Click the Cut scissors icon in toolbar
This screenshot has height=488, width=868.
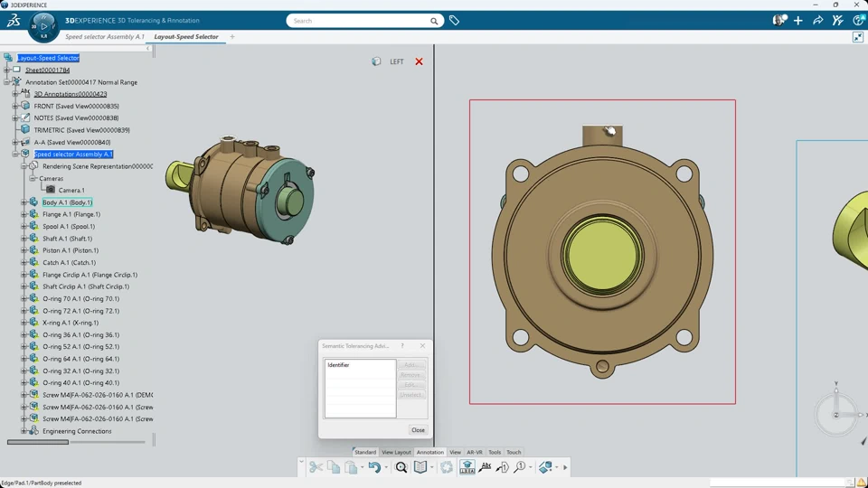[x=316, y=467]
